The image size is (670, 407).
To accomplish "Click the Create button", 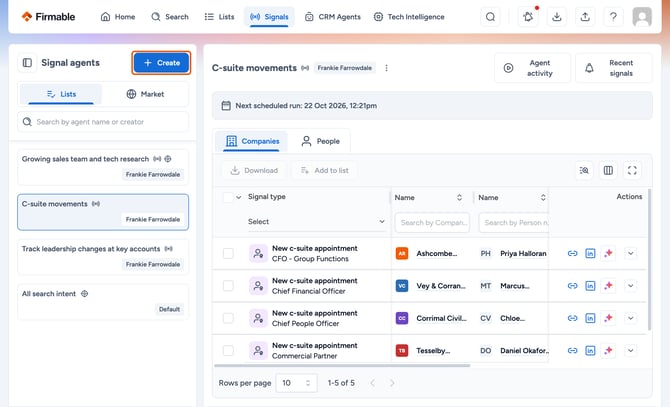I will 162,63.
